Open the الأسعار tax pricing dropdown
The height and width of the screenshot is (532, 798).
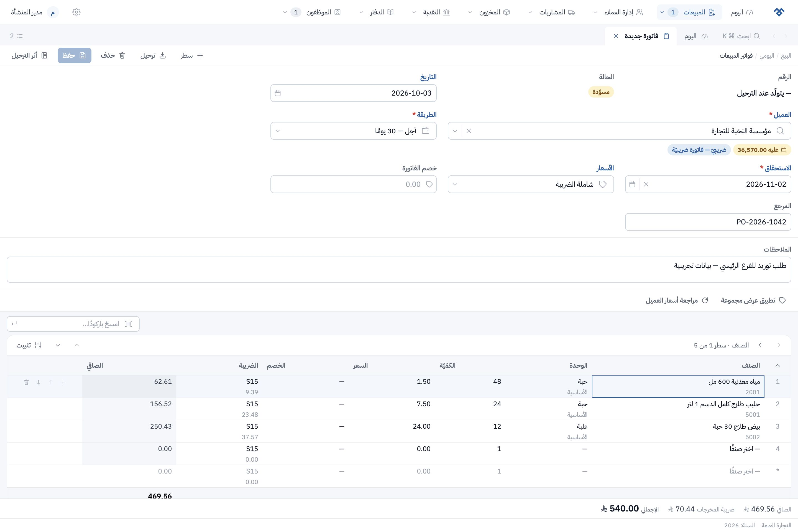[x=531, y=184]
